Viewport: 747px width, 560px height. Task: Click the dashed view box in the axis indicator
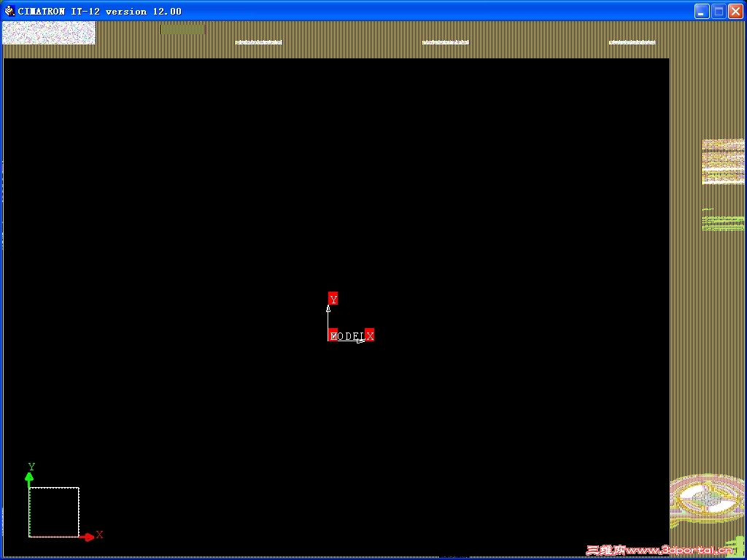(54, 513)
